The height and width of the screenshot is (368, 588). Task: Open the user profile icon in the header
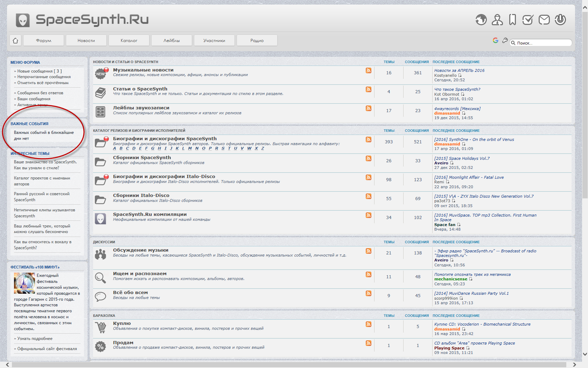click(497, 20)
